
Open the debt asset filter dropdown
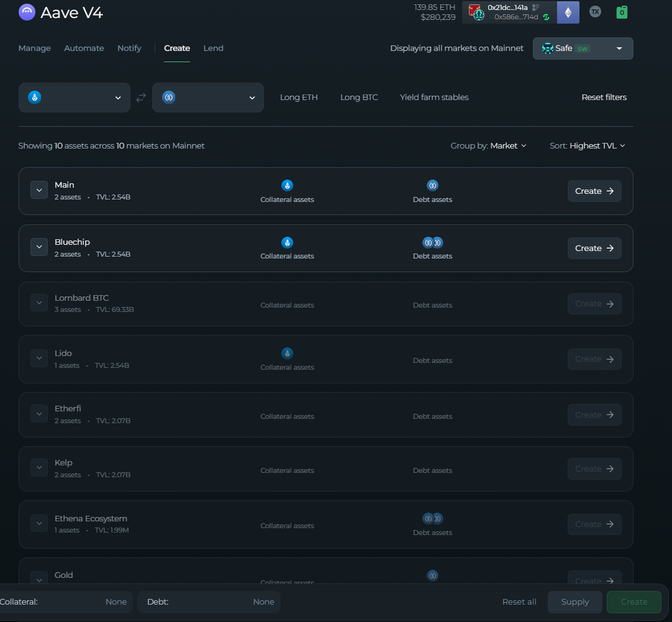[208, 98]
